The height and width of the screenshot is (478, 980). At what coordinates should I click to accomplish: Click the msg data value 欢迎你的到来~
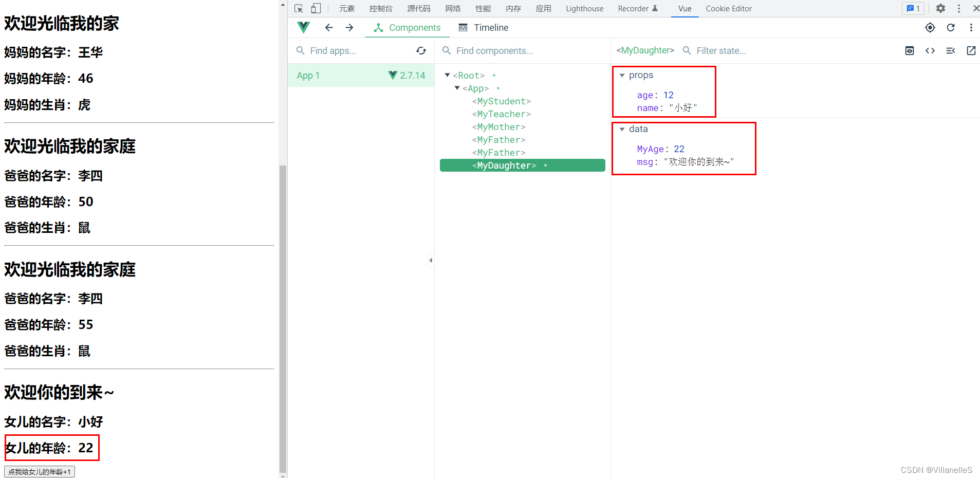click(699, 162)
